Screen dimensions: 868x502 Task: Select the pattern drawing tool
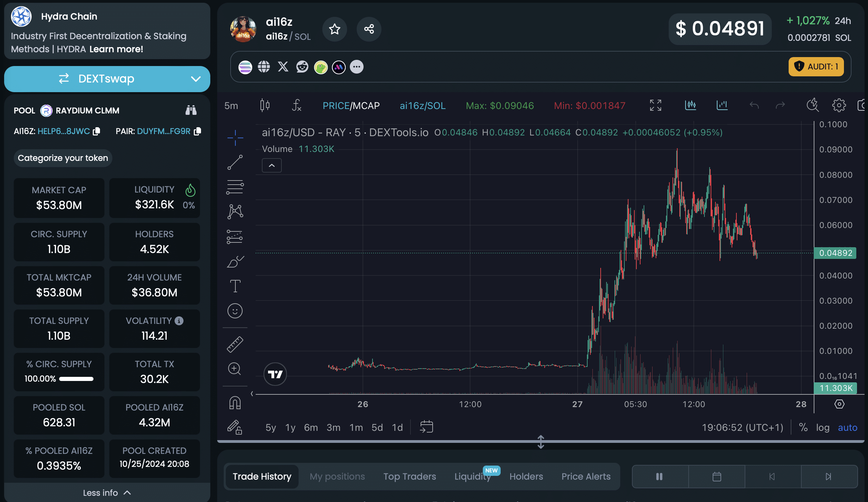(x=235, y=211)
